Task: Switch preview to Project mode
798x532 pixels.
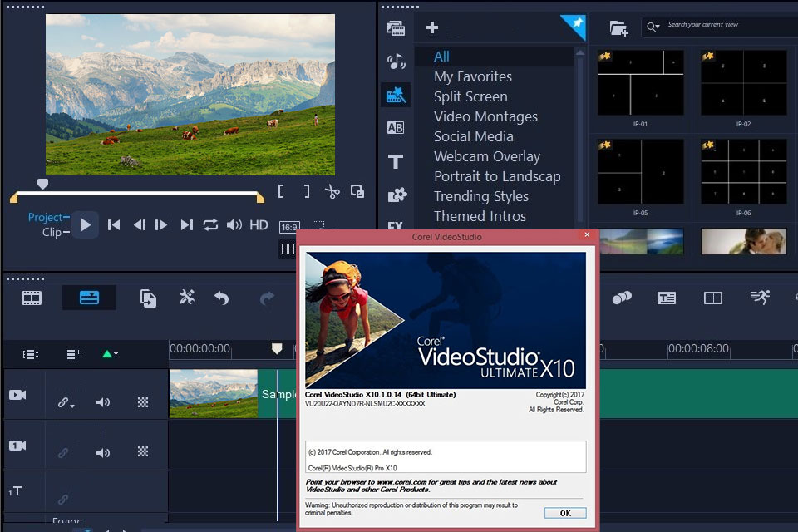Action: (45, 217)
